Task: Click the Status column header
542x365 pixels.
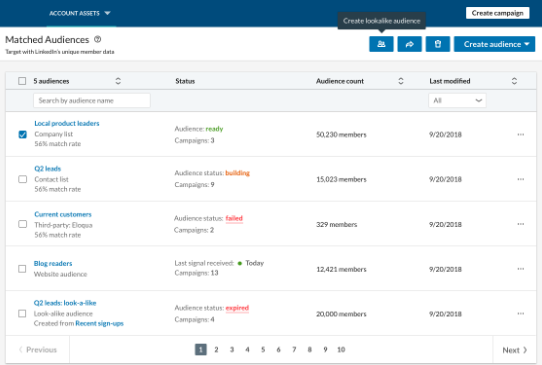Action: [185, 81]
